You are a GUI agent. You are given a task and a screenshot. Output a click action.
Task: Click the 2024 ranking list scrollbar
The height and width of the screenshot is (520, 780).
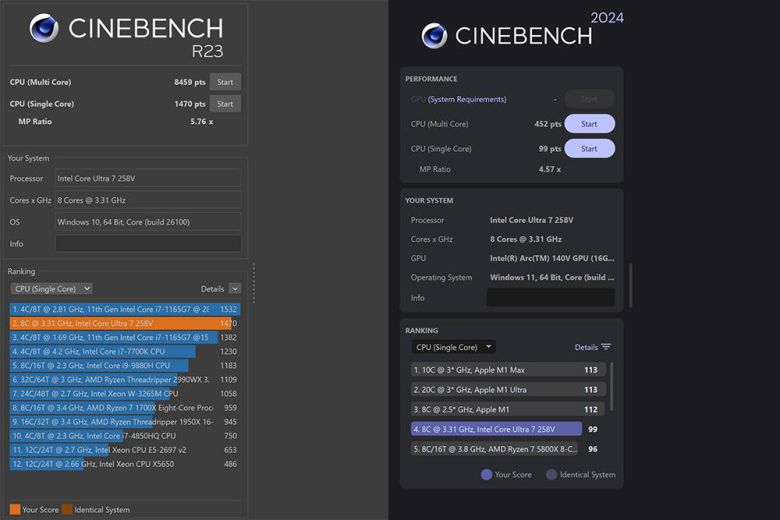pyautogui.click(x=612, y=385)
